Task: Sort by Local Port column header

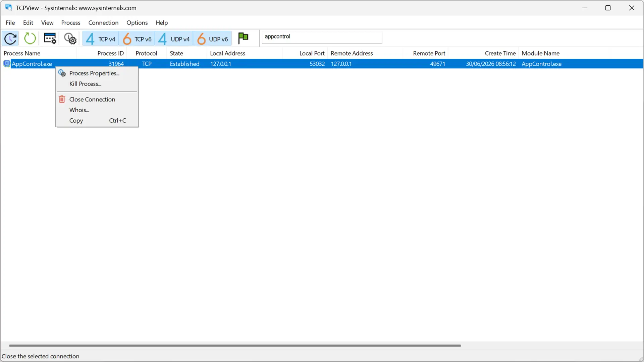Action: pos(305,53)
